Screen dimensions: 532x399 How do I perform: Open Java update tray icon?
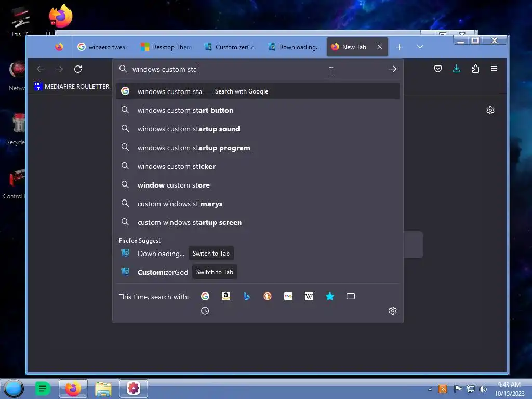(x=443, y=389)
